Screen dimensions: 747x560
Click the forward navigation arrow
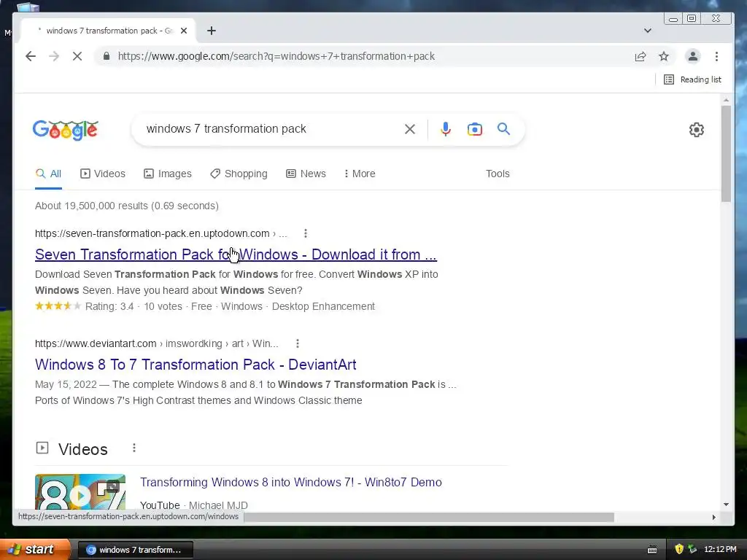(x=54, y=56)
